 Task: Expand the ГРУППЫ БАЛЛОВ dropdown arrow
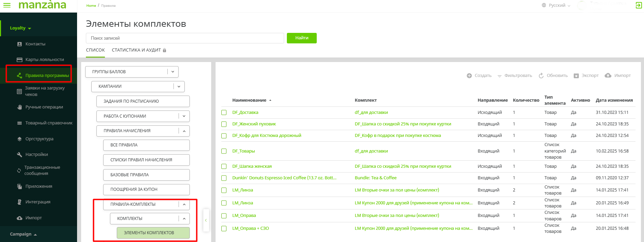173,72
